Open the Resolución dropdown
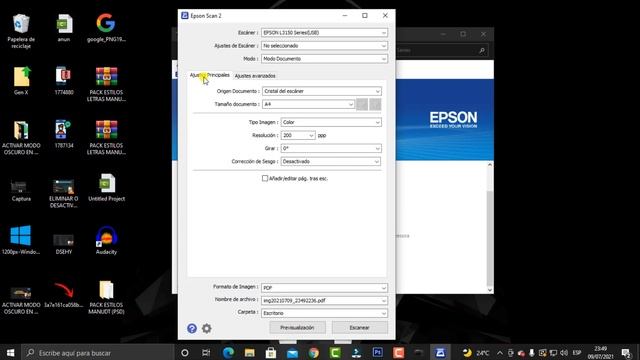This screenshot has width=640, height=360. (x=298, y=135)
